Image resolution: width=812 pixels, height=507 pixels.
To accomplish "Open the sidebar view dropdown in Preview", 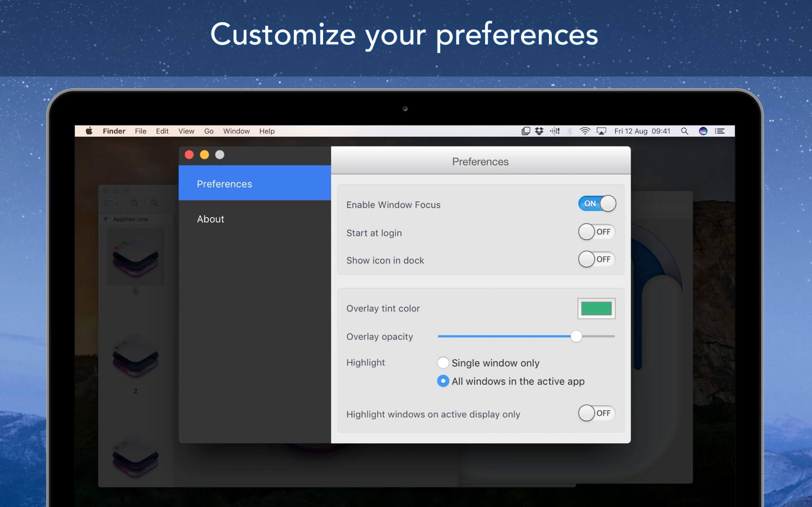I will click(x=112, y=203).
